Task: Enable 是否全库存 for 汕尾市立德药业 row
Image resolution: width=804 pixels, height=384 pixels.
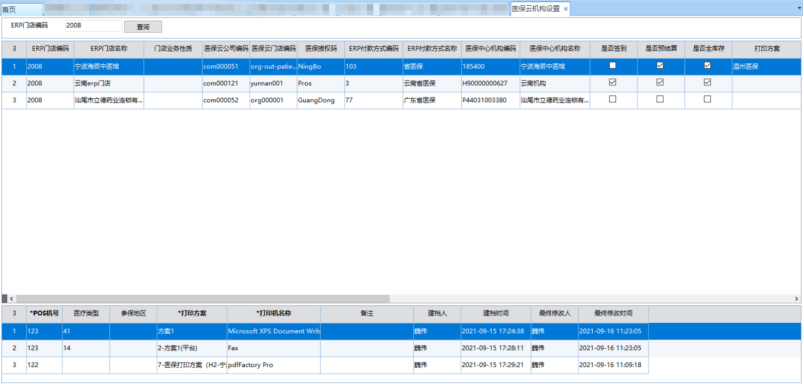Action: click(x=708, y=99)
